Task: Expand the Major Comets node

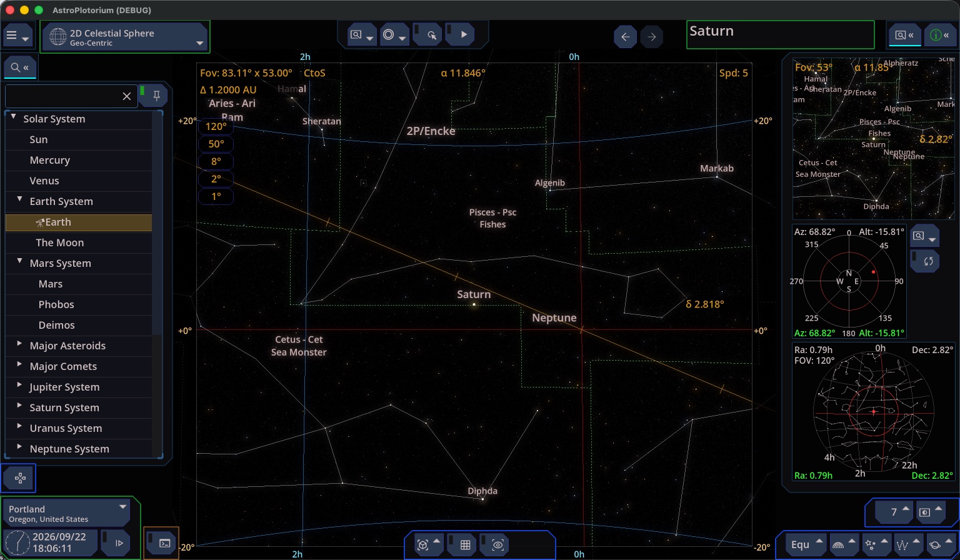Action: tap(19, 364)
